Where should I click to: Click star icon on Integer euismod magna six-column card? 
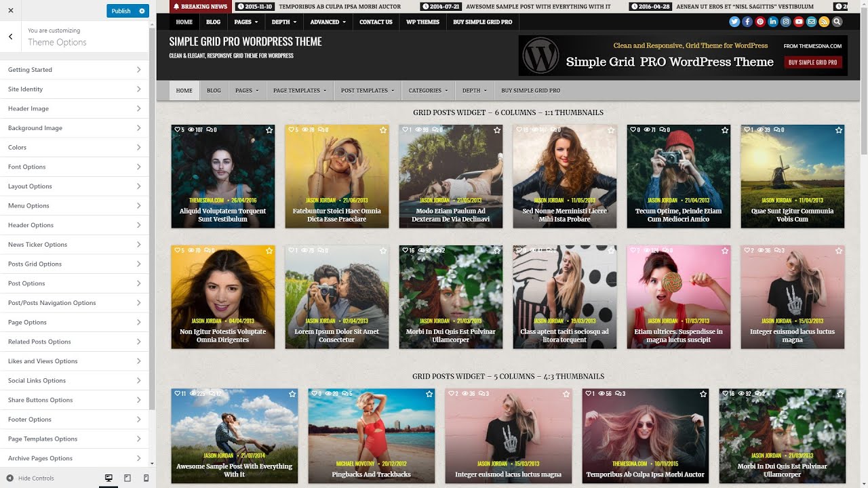coord(838,251)
